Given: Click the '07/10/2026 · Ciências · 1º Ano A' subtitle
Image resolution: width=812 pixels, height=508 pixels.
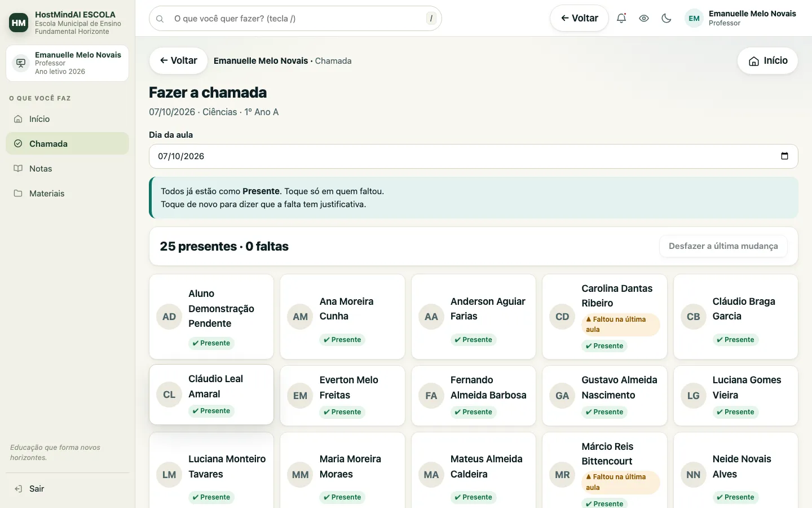Looking at the screenshot, I should point(214,112).
